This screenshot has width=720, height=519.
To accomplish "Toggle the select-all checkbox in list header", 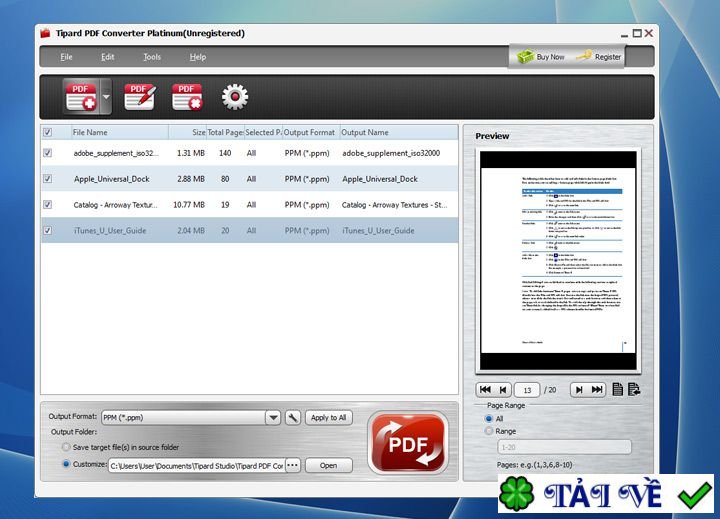I will pos(48,132).
